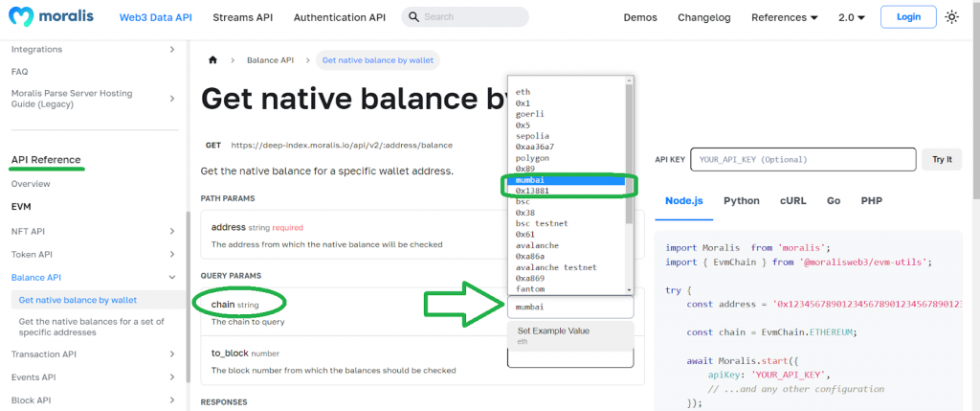Click Set Example Value eth

[570, 336]
